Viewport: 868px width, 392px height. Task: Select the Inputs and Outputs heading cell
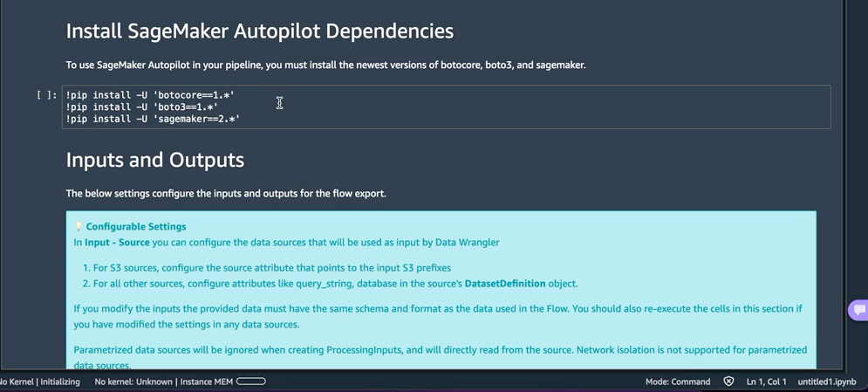click(155, 160)
